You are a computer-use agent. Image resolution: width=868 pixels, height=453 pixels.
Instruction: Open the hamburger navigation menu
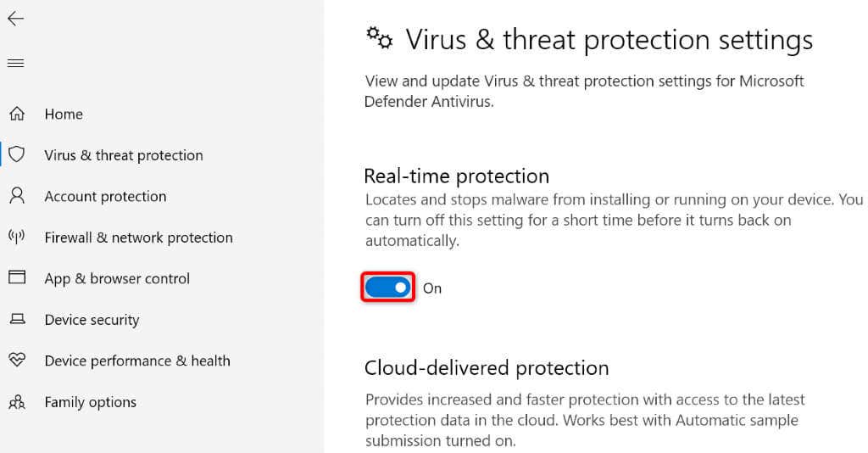[x=15, y=63]
